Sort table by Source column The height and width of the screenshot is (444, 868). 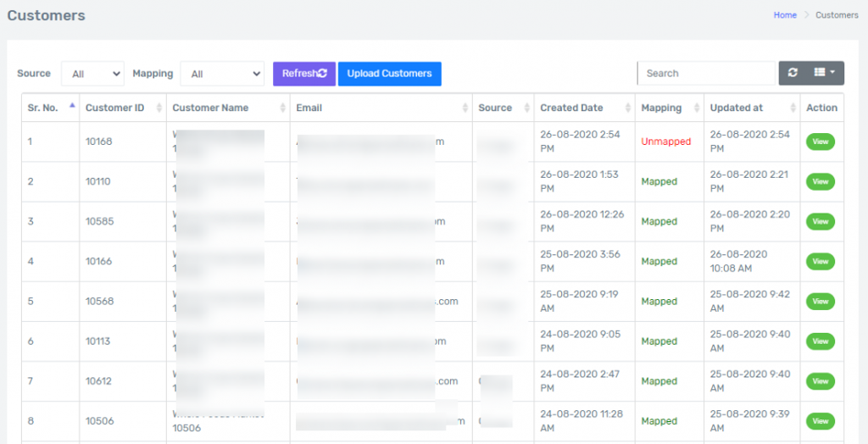click(x=504, y=108)
